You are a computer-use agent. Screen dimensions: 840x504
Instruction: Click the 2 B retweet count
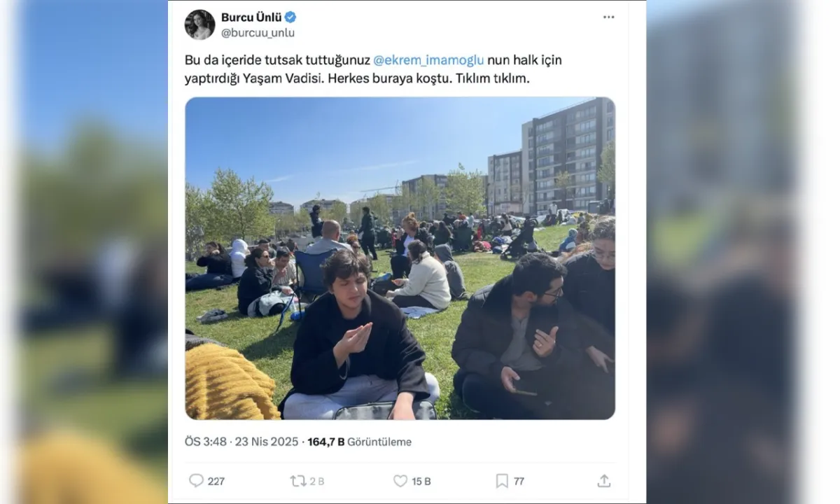pos(317,481)
